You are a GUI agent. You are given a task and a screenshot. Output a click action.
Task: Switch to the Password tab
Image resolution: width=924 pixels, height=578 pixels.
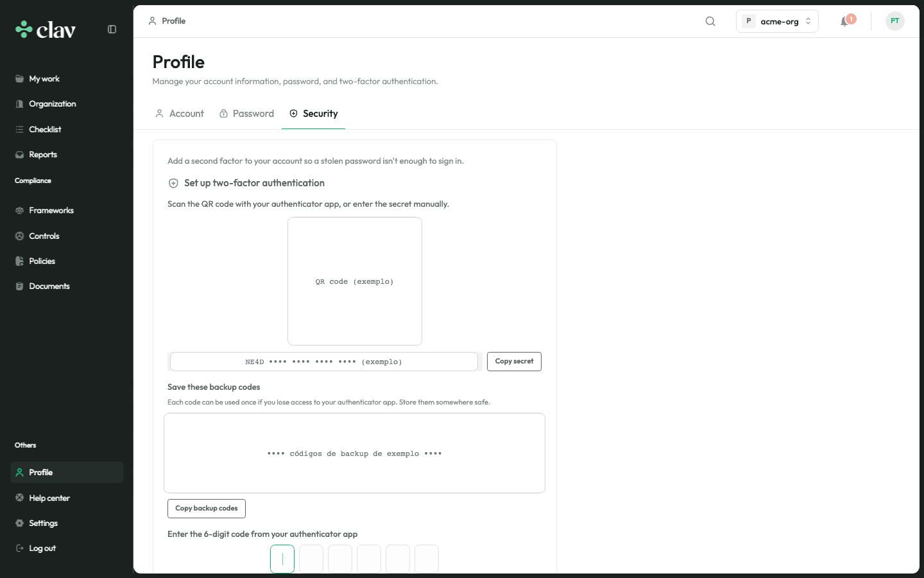coord(247,114)
